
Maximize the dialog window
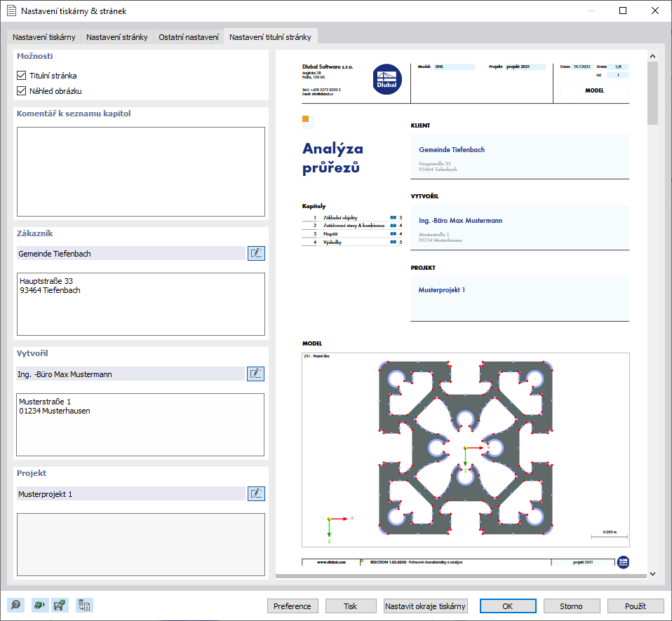coord(623,11)
